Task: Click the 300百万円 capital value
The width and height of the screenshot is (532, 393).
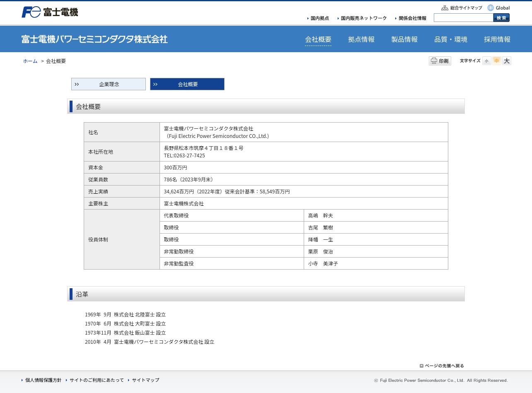Action: tap(176, 168)
